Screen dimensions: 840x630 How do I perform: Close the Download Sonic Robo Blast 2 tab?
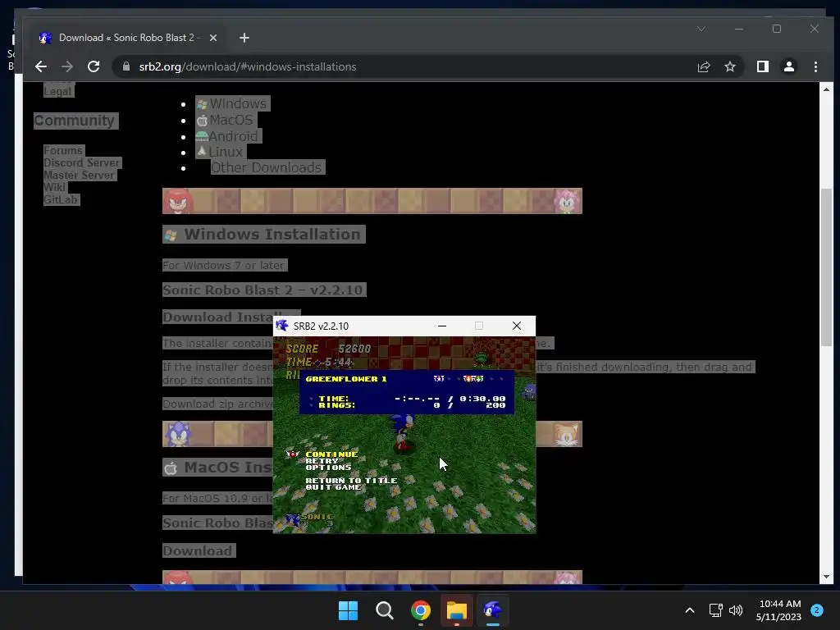pyautogui.click(x=212, y=38)
